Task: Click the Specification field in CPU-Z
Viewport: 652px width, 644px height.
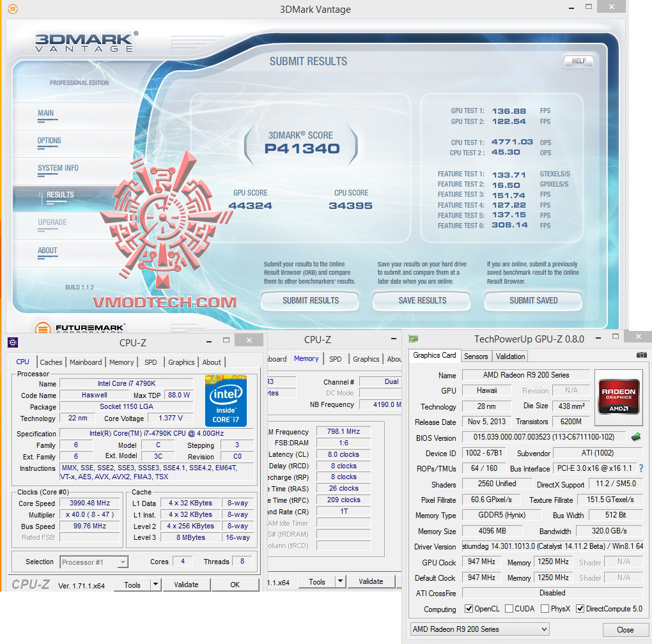Action: pyautogui.click(x=157, y=433)
